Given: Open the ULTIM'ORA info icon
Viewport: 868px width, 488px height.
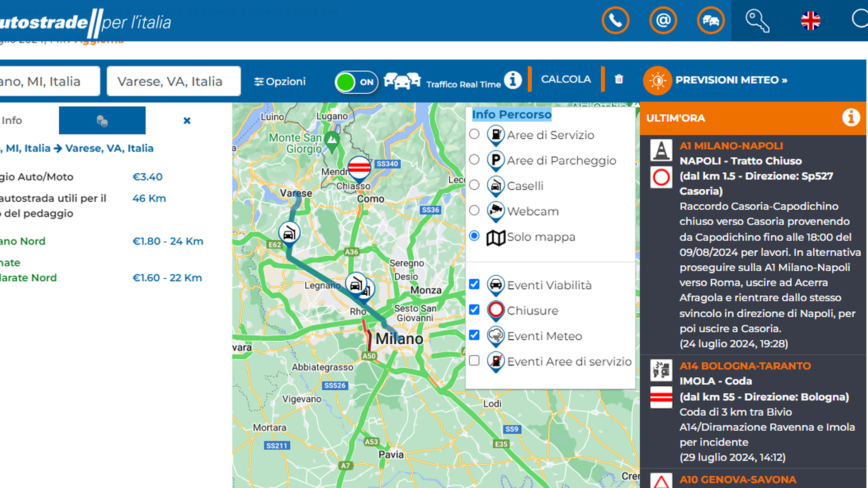Looking at the screenshot, I should pyautogui.click(x=852, y=117).
